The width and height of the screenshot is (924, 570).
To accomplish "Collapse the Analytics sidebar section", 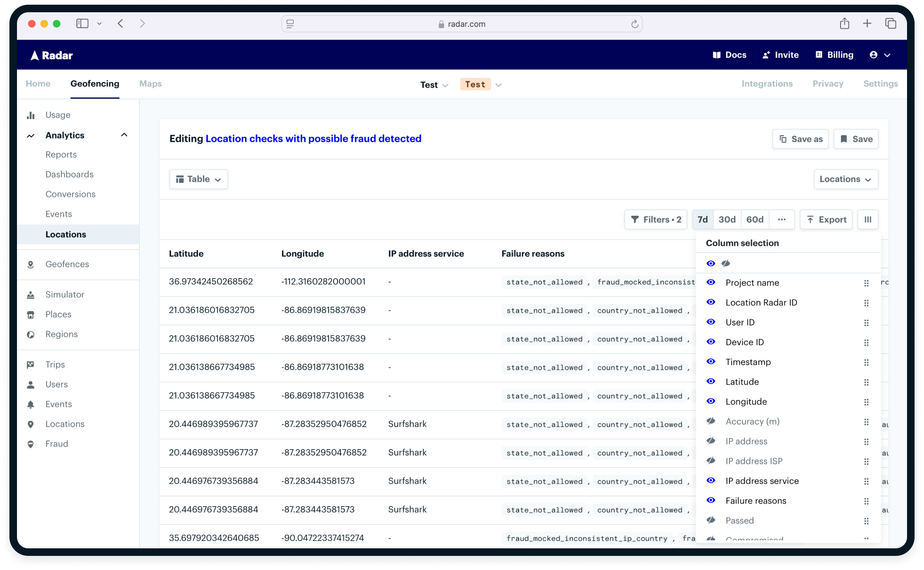I will (124, 135).
